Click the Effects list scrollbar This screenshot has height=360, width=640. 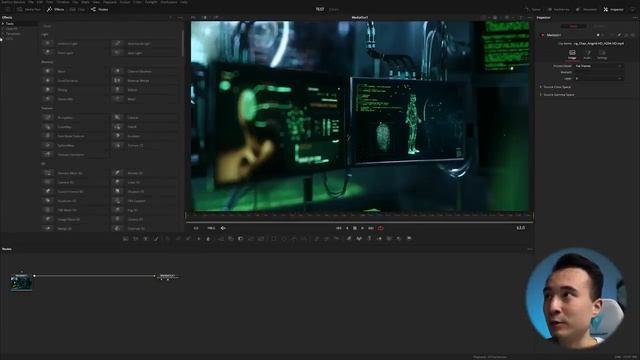point(182,43)
